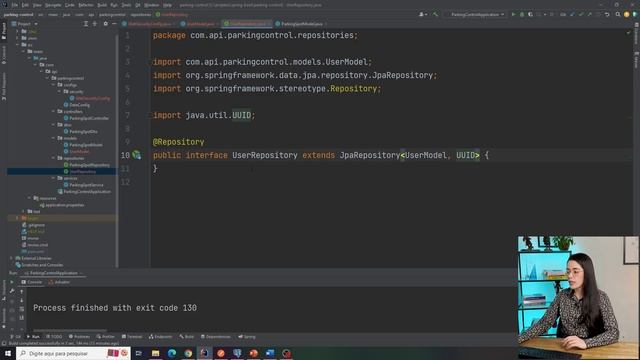The height and width of the screenshot is (360, 640).
Task: Switch to WebSecurityConfig.java editor tab
Action: click(x=149, y=24)
